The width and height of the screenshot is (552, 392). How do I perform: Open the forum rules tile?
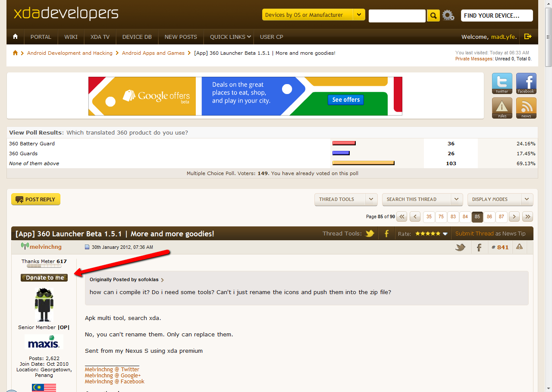point(502,108)
